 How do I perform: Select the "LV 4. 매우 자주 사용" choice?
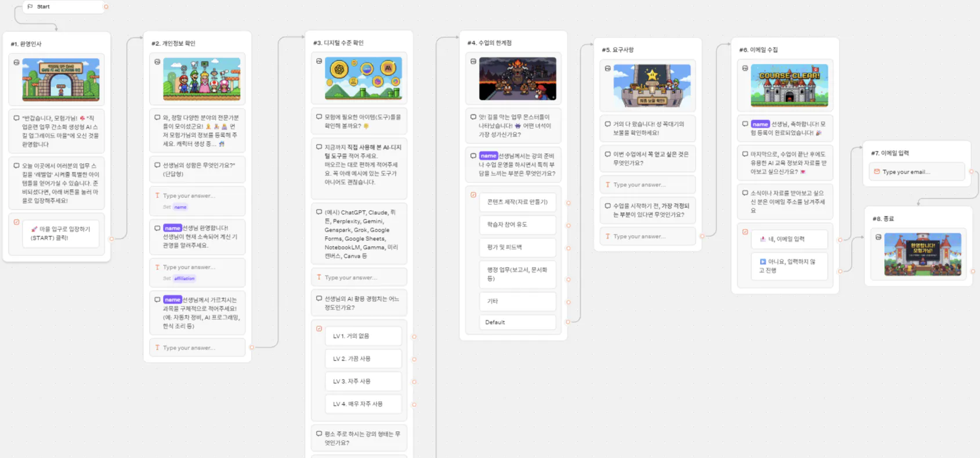[x=363, y=404]
